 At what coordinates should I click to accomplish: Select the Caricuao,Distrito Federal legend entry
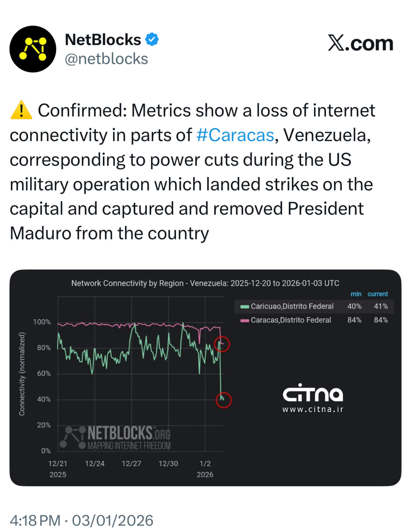(292, 306)
